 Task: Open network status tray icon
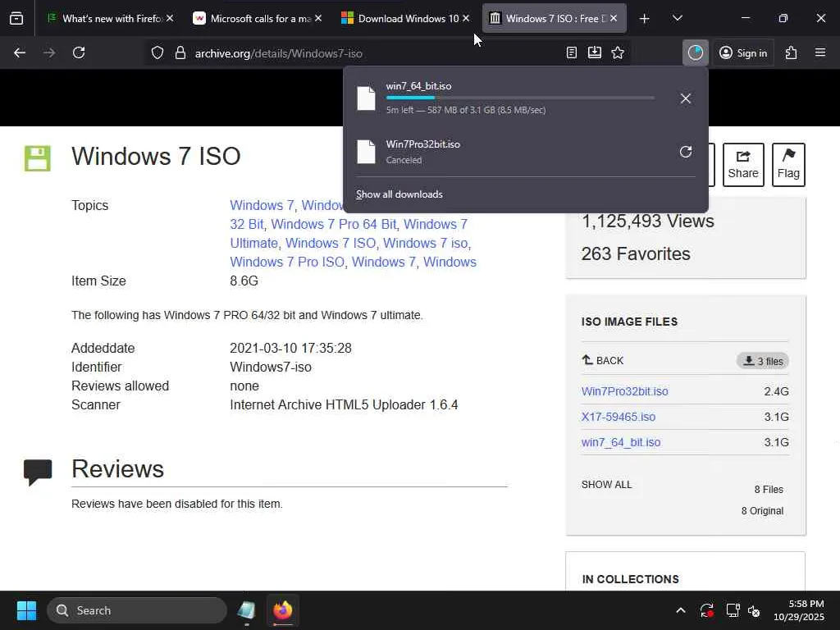pos(733,610)
